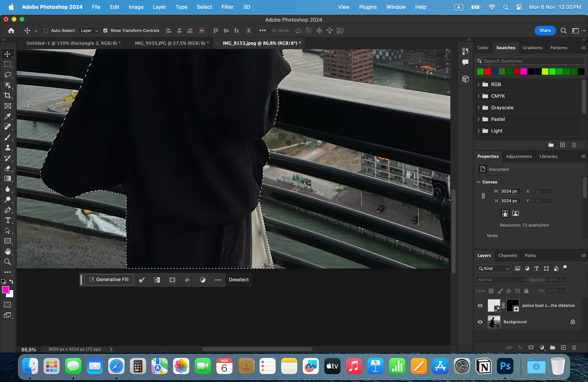The height and width of the screenshot is (382, 588).
Task: Select the Lasso tool
Action: point(8,75)
